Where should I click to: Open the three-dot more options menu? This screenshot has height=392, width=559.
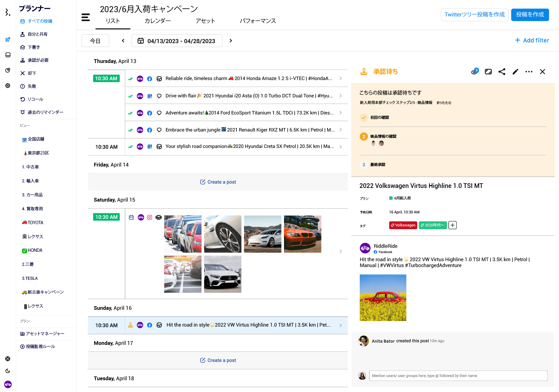[x=529, y=72]
